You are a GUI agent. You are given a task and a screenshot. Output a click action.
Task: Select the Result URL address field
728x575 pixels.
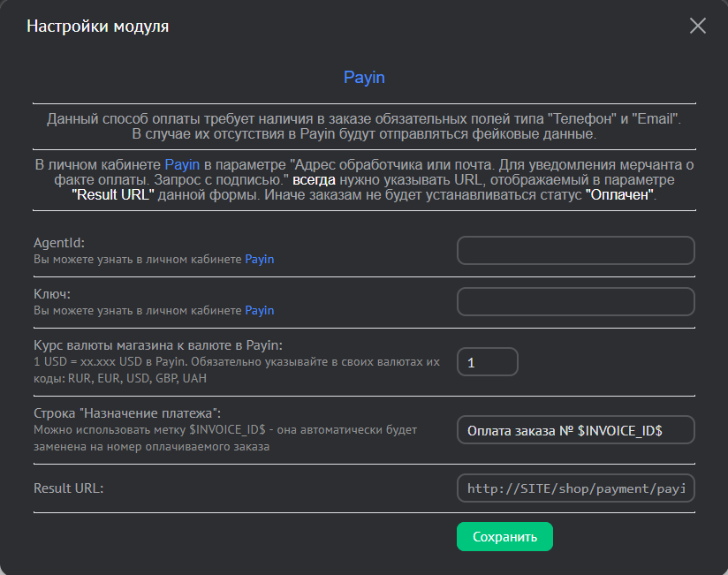coord(575,488)
